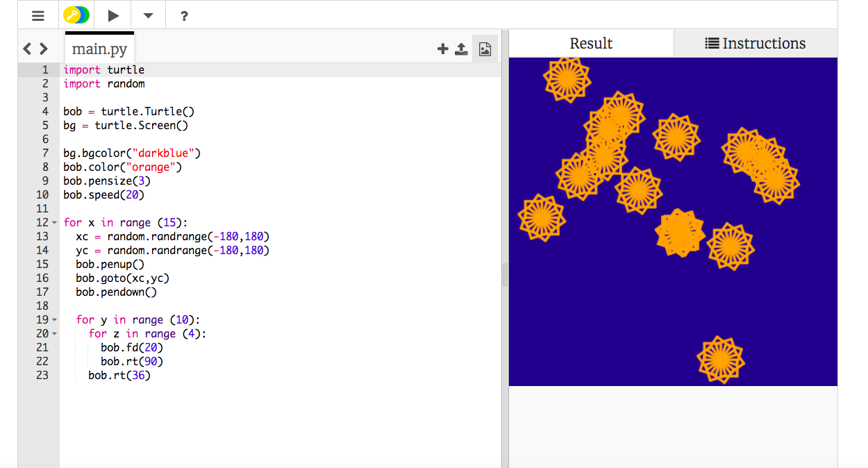This screenshot has height=468, width=868.
Task: Open the hamburger main menu
Action: (x=38, y=15)
